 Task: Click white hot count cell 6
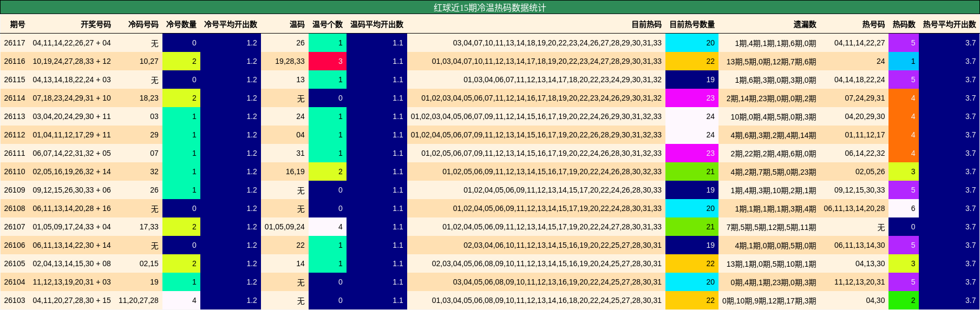(x=904, y=208)
